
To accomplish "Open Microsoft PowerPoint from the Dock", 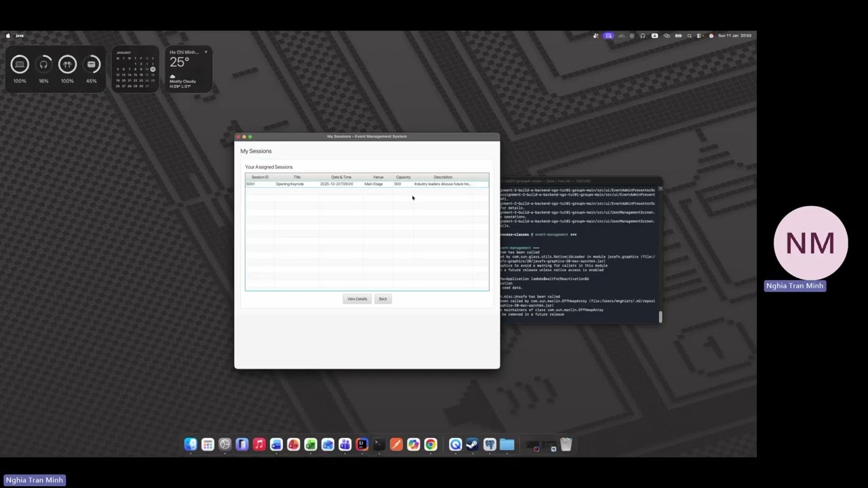I will point(294,445).
